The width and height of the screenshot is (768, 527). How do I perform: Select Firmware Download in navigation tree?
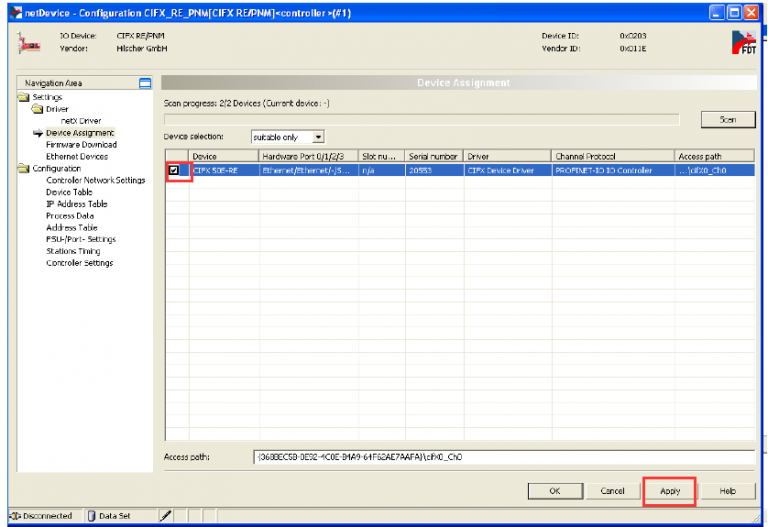click(81, 145)
